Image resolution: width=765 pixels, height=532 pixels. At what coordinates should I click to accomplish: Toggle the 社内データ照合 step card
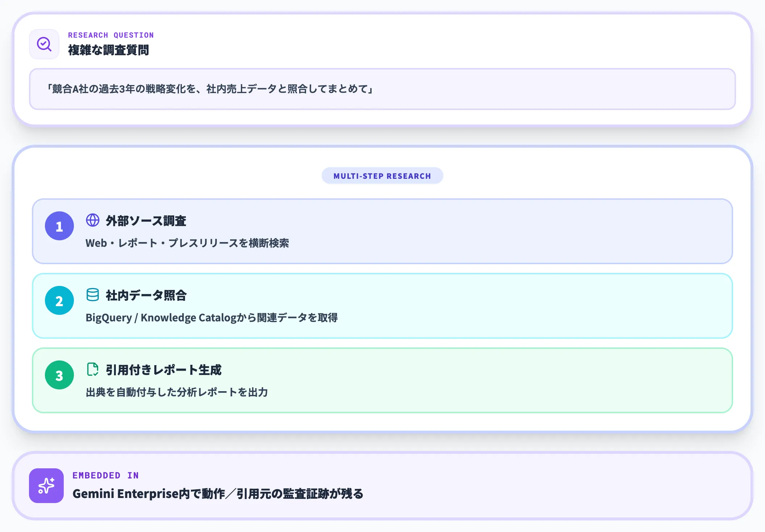pyautogui.click(x=382, y=306)
